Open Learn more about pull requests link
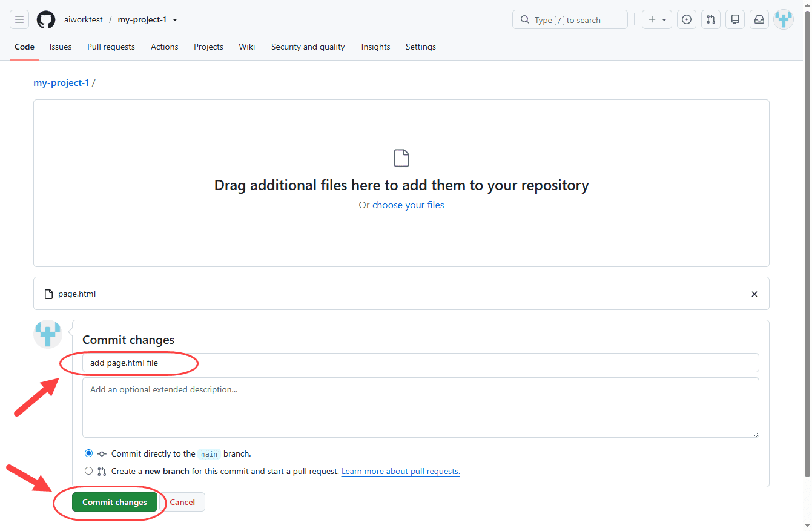 (401, 471)
